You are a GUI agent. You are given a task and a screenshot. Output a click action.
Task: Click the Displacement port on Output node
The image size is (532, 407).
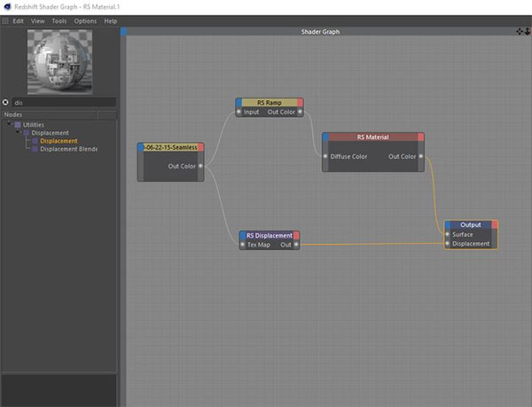point(447,244)
